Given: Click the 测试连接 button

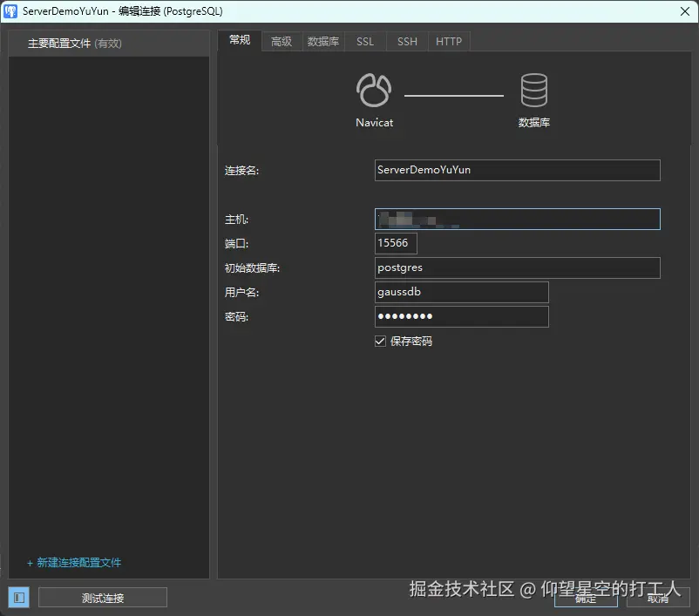Looking at the screenshot, I should click(x=103, y=598).
